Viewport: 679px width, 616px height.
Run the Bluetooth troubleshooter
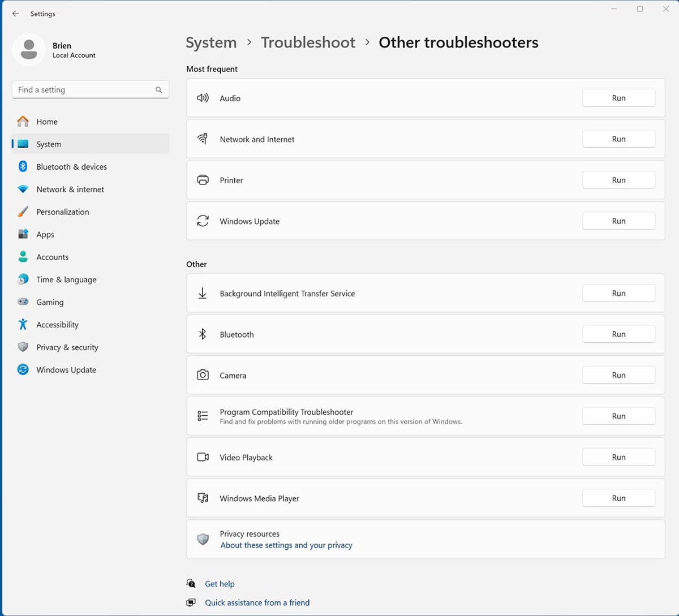[618, 334]
